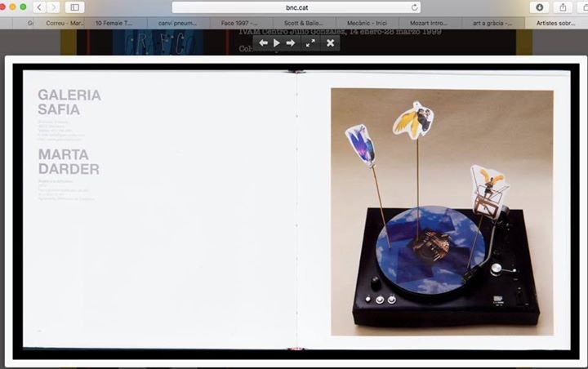This screenshot has height=369, width=588.
Task: Reload the bnc.cat page
Action: 415,7
